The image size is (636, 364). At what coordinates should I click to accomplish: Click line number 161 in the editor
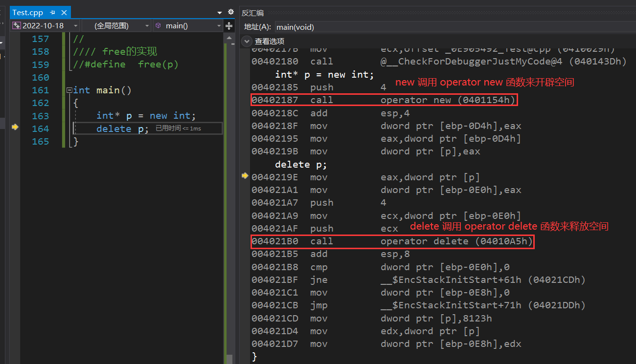pos(41,90)
